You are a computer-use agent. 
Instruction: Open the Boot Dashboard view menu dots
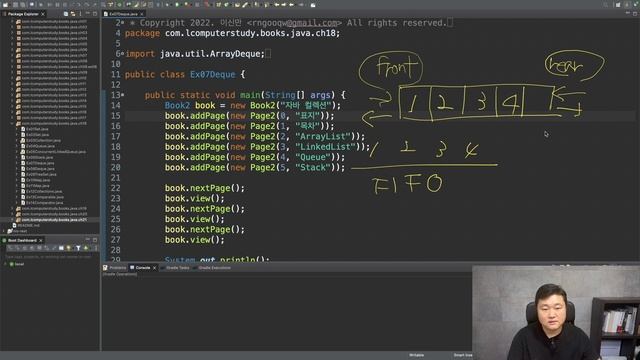point(96,248)
